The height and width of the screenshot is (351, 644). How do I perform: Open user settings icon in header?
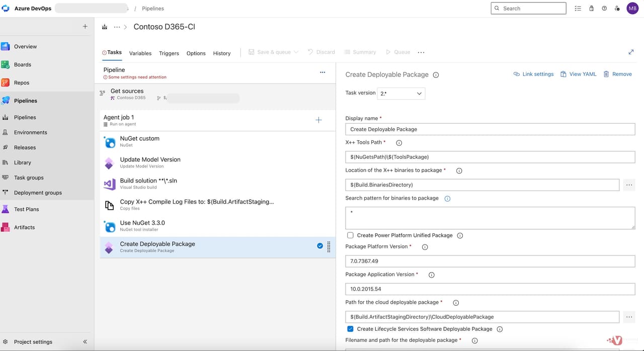click(x=617, y=9)
